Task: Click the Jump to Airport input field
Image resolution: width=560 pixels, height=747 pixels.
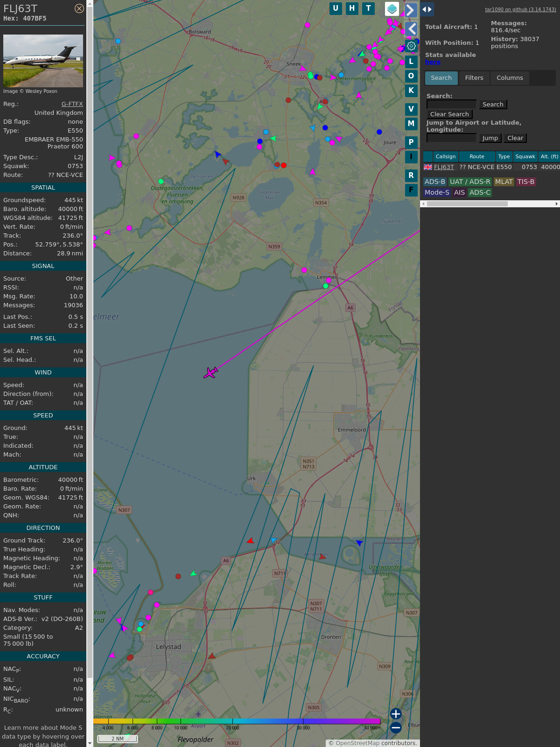Action: tap(451, 138)
